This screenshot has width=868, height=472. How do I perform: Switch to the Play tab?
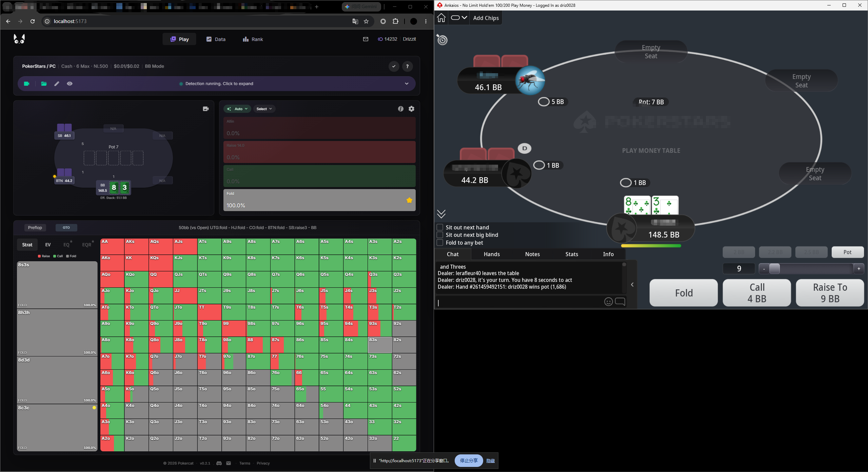coord(179,39)
